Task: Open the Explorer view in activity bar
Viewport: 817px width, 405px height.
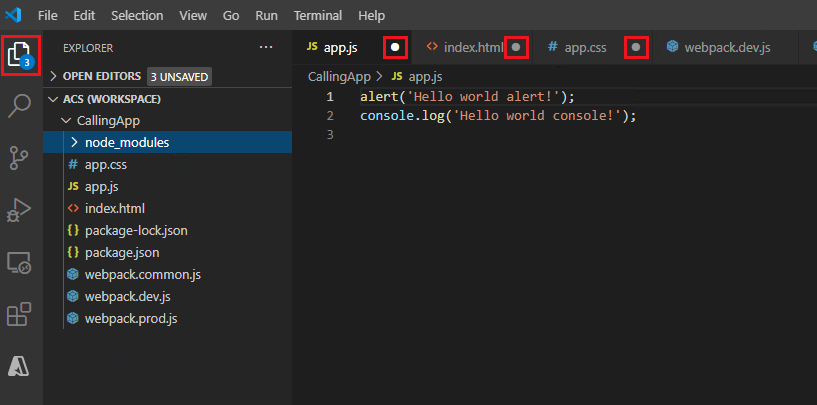Action: tap(21, 55)
